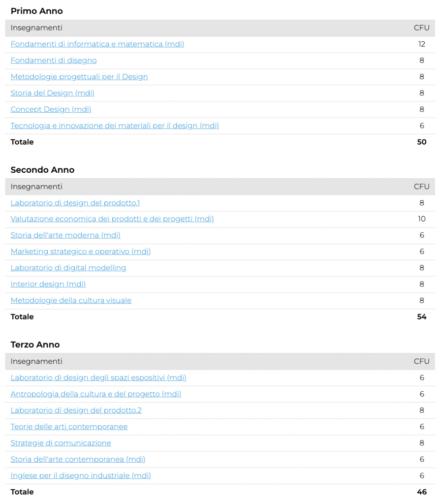This screenshot has height=504, width=441.
Task: Open Valutazione economica dei prodotti link
Action: [x=112, y=219]
